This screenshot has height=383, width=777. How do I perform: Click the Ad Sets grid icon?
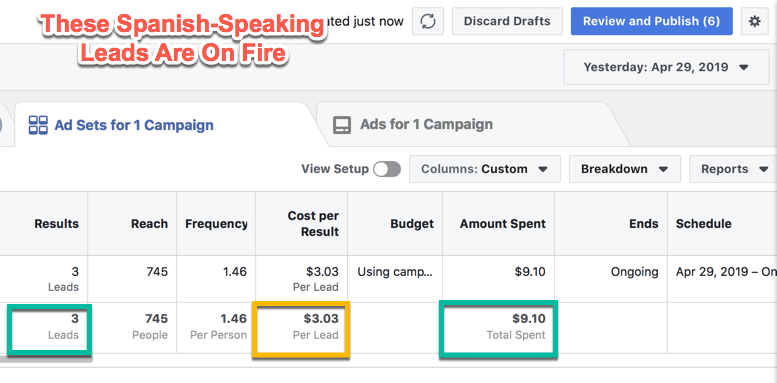point(38,125)
